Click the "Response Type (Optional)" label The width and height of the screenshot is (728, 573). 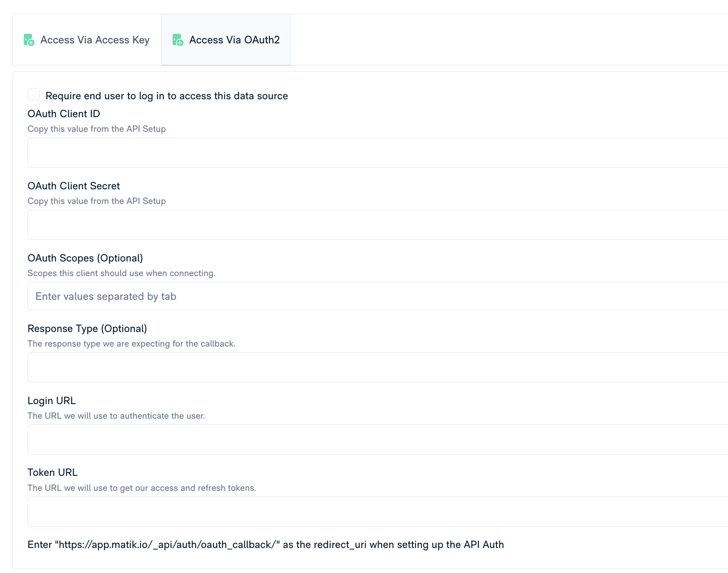(x=87, y=329)
